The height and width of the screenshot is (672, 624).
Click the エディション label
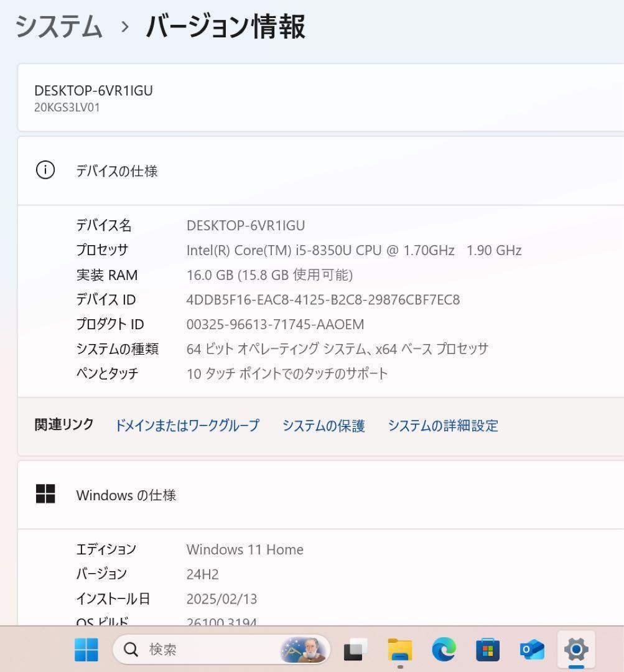pos(106,549)
